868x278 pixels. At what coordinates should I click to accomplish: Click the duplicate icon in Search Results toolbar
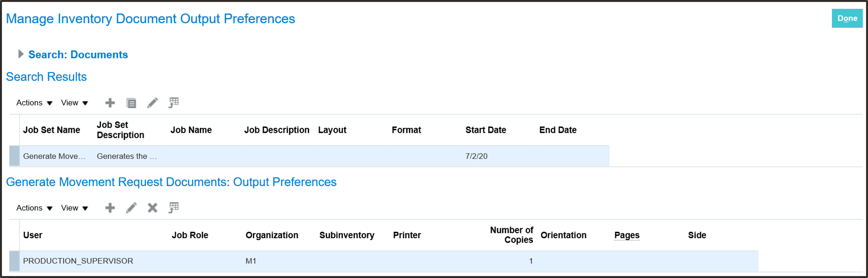[x=131, y=103]
